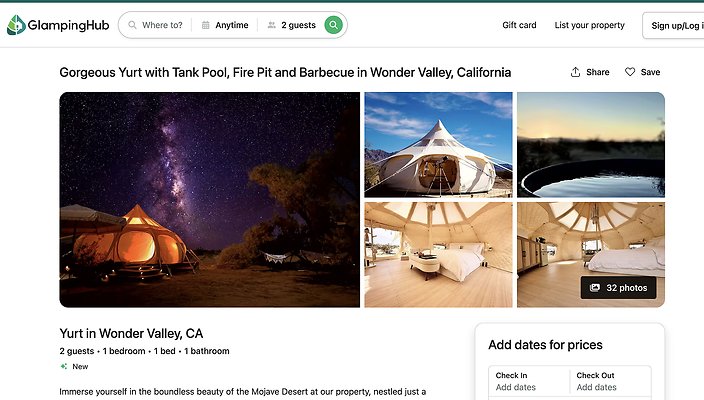
Task: Open the Gift card page
Action: click(x=519, y=25)
